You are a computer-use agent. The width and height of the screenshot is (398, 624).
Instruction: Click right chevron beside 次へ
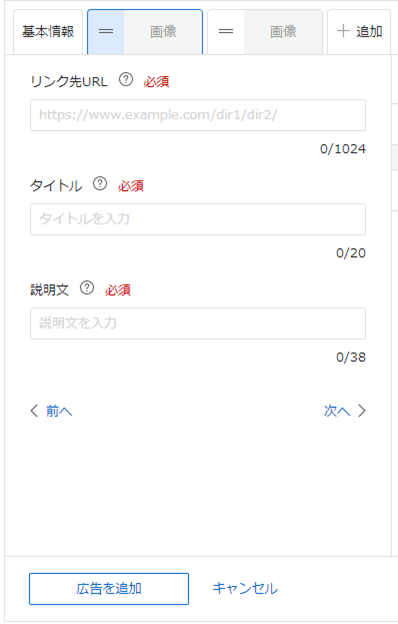click(x=362, y=411)
